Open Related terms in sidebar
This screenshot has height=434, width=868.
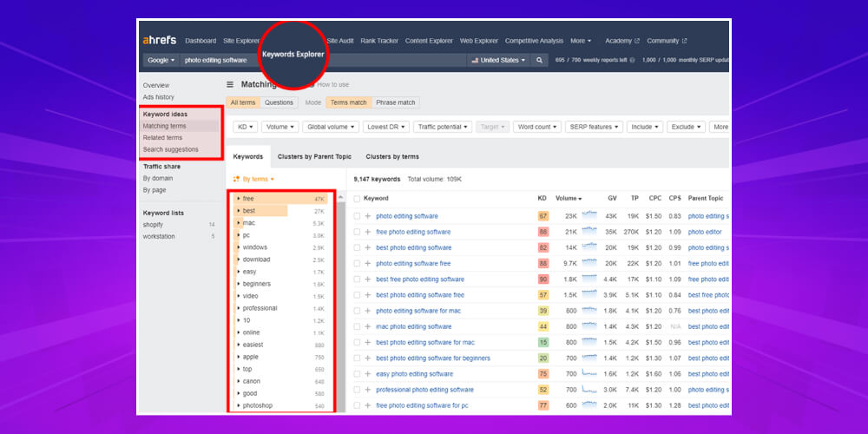pos(162,138)
